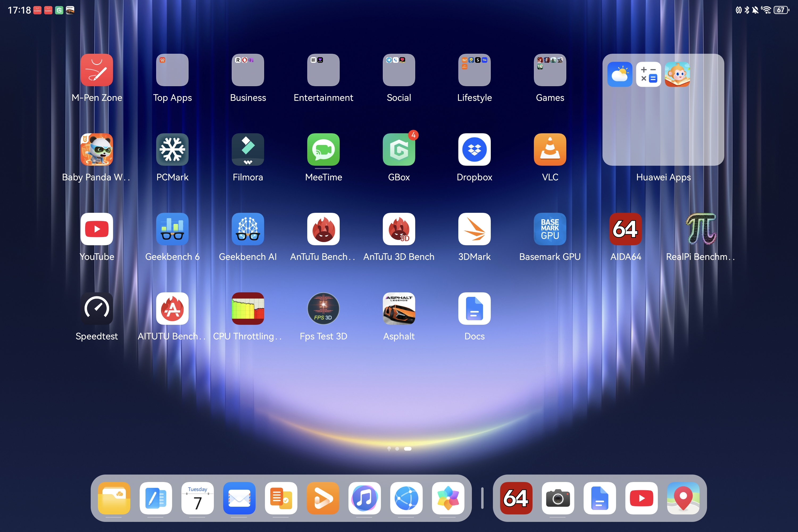Open recent AIDA64 in dock
The height and width of the screenshot is (532, 798).
(x=516, y=498)
